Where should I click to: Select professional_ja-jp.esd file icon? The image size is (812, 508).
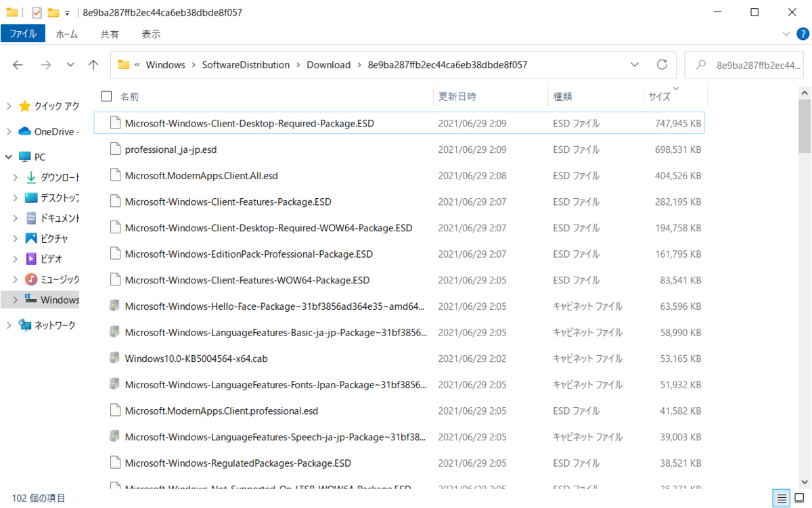point(115,149)
